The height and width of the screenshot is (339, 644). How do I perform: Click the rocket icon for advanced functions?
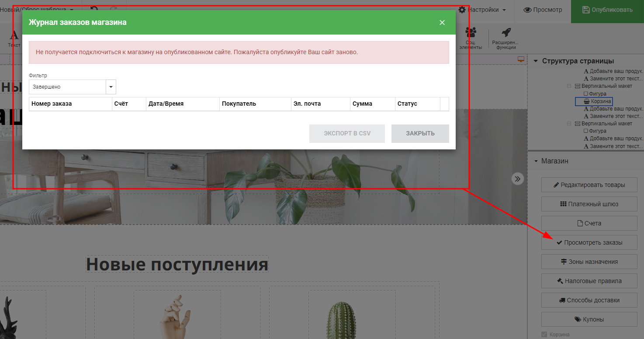[x=506, y=33]
